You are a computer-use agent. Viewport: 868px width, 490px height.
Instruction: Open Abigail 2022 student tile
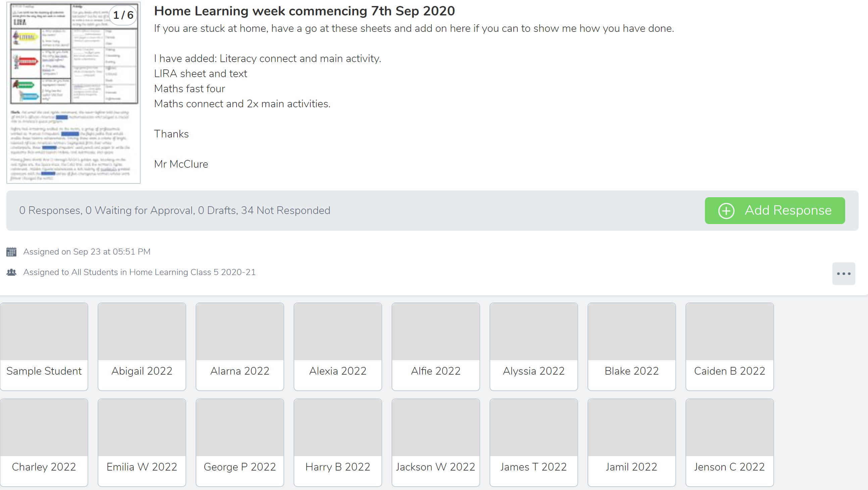(142, 346)
